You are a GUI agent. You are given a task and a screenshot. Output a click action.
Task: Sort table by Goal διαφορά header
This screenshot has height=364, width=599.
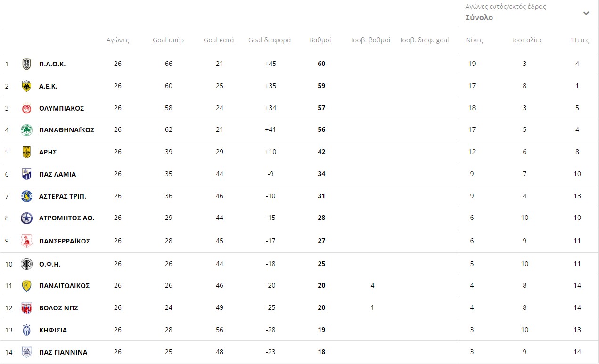coord(270,40)
